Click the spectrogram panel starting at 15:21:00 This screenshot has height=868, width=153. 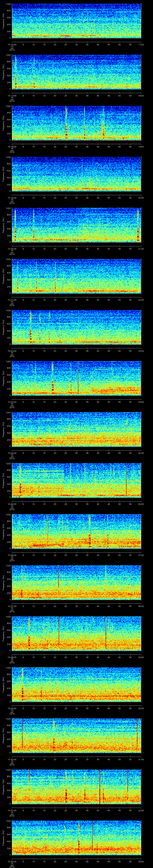click(76, 276)
